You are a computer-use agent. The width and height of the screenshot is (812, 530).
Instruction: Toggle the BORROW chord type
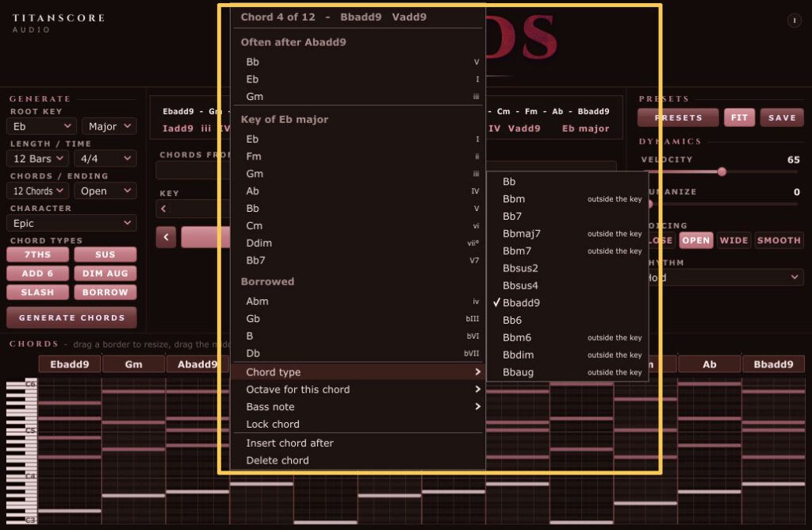pos(105,292)
